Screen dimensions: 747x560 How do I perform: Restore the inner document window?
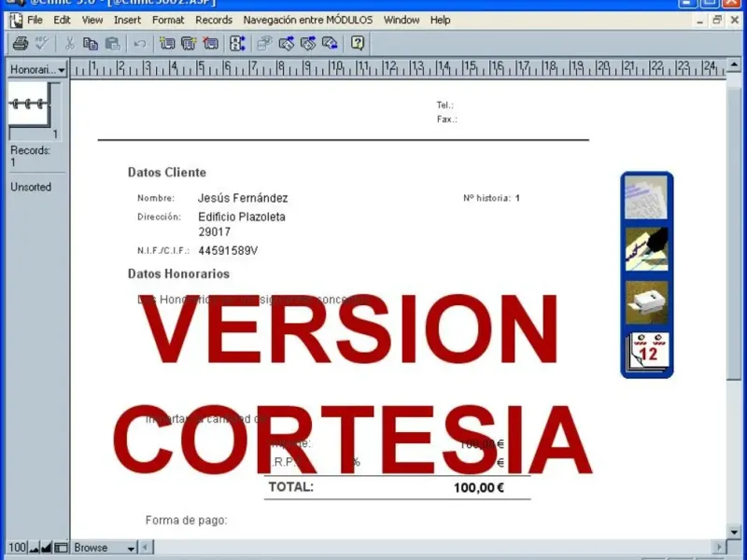(717, 20)
